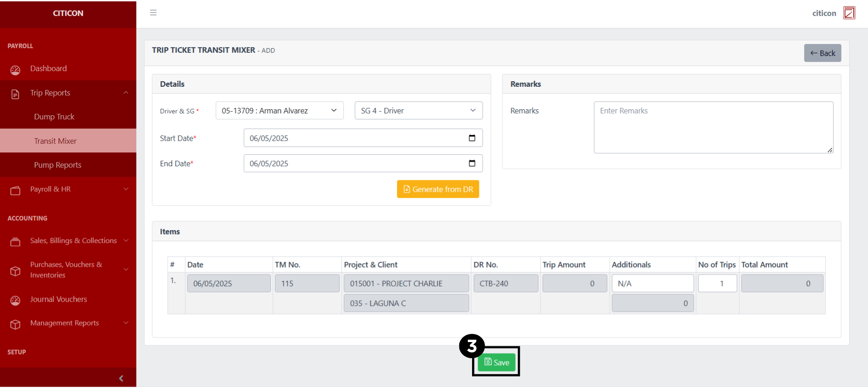Collapse the Trip Reports menu
Screen dimensions: 868x388
tap(126, 93)
